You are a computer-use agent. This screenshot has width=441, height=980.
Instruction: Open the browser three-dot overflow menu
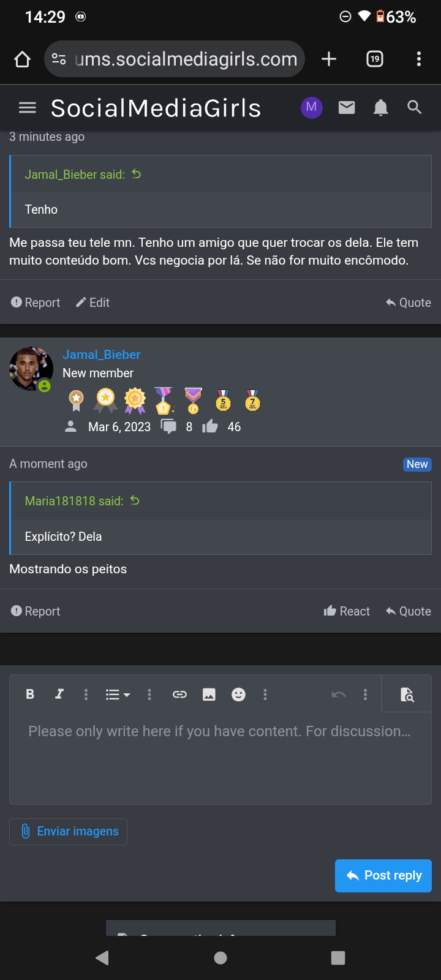[419, 59]
